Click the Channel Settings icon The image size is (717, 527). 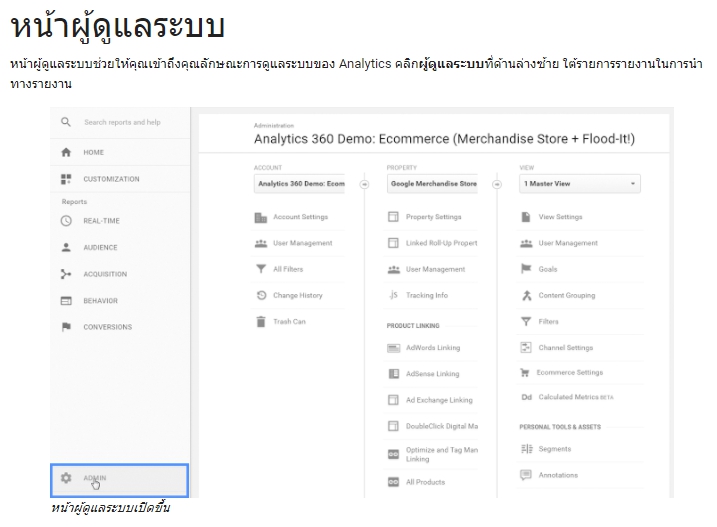[x=526, y=348]
